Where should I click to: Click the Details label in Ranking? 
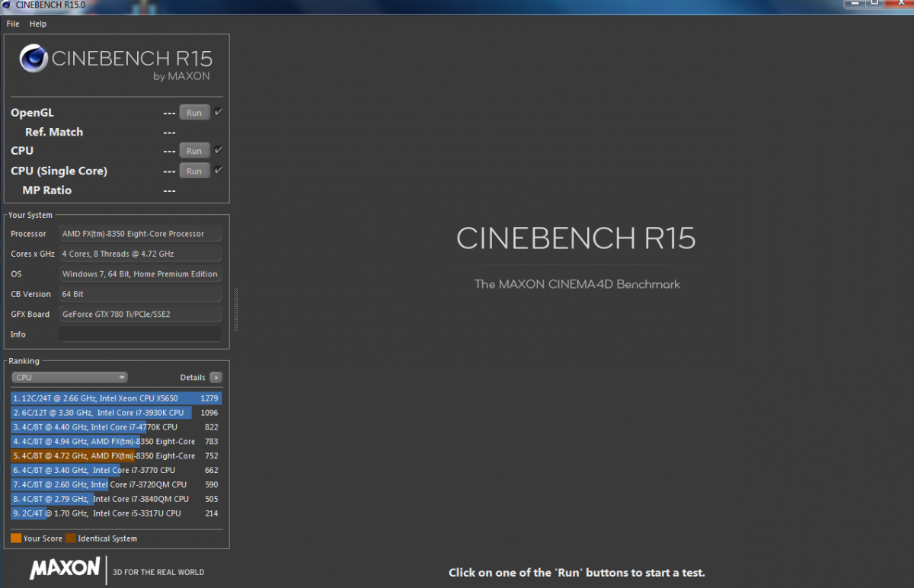pyautogui.click(x=193, y=377)
